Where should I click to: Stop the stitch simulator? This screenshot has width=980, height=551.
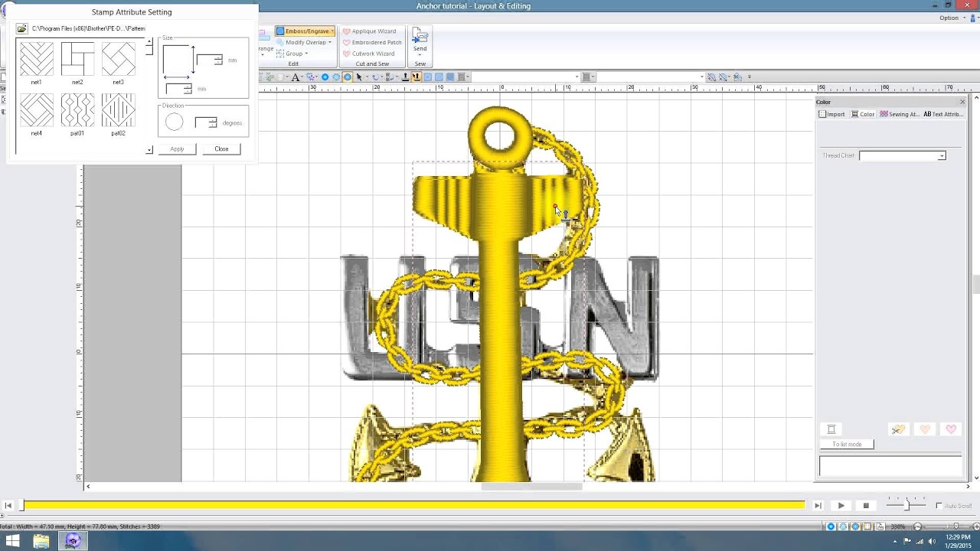866,505
